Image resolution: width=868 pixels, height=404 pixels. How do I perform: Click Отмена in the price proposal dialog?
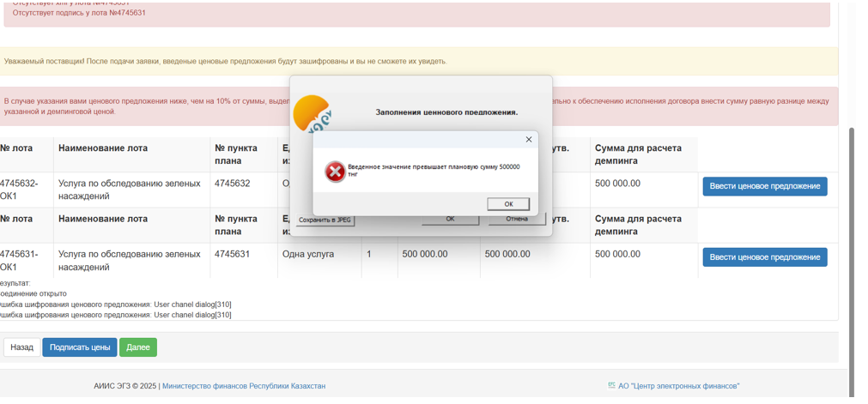pos(517,220)
